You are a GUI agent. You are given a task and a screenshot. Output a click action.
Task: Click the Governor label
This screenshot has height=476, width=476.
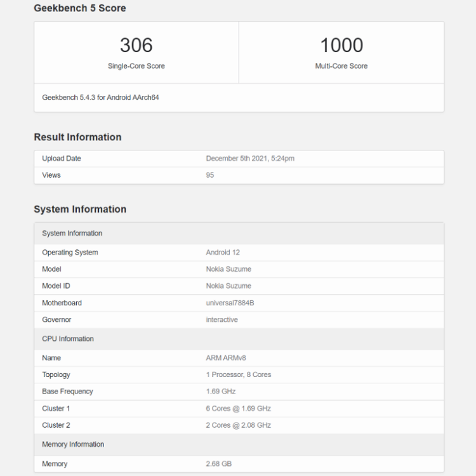(x=56, y=320)
